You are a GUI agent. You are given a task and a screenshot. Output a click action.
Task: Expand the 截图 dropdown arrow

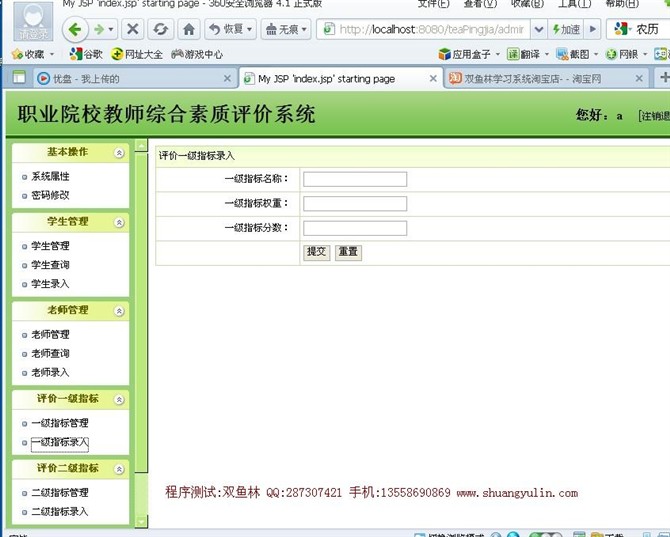coord(596,54)
